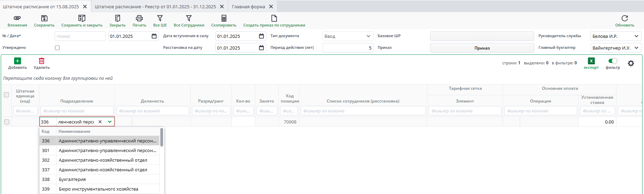The image size is (644, 194).
Task: Click the green Добавить plus icon
Action: 18,61
